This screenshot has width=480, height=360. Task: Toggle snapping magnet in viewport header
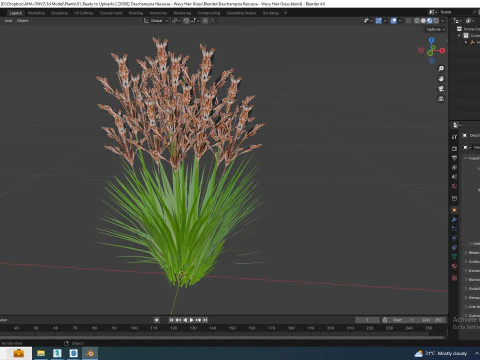186,21
